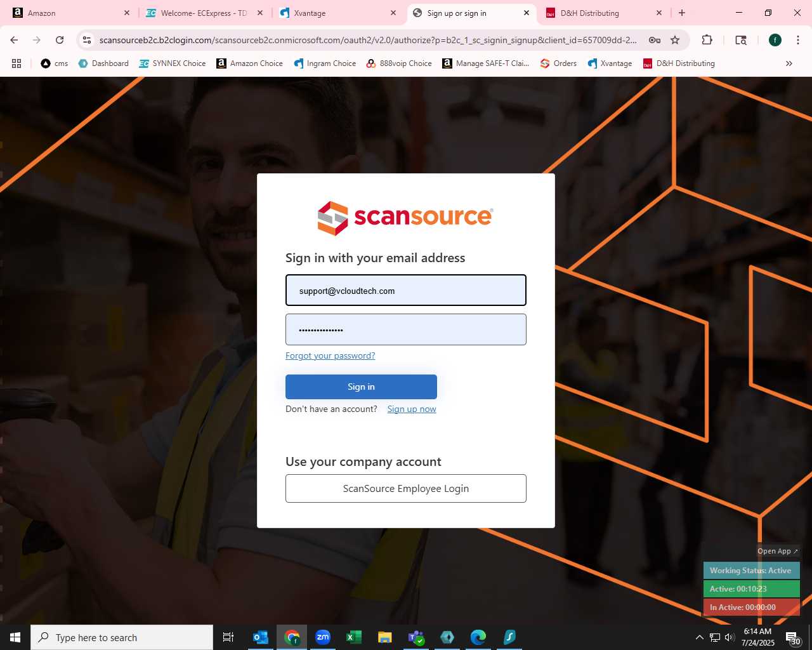Open the Orders bookmark
Image resolution: width=812 pixels, height=650 pixels.
click(558, 63)
